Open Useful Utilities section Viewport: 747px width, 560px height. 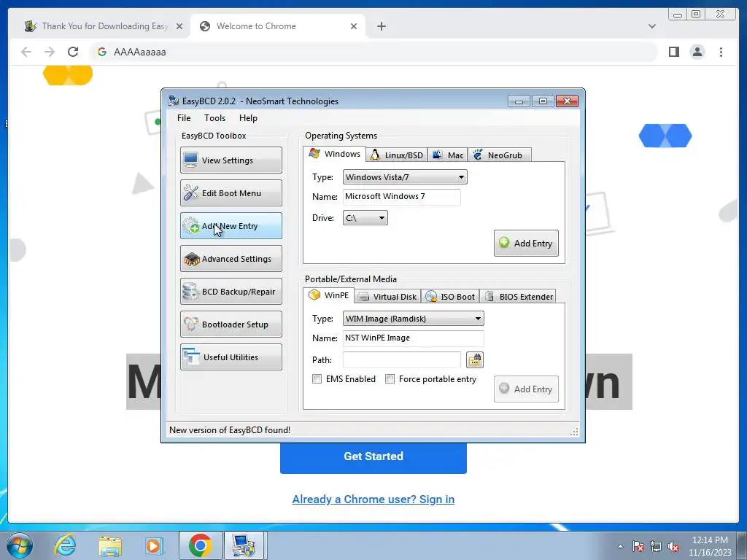click(231, 357)
